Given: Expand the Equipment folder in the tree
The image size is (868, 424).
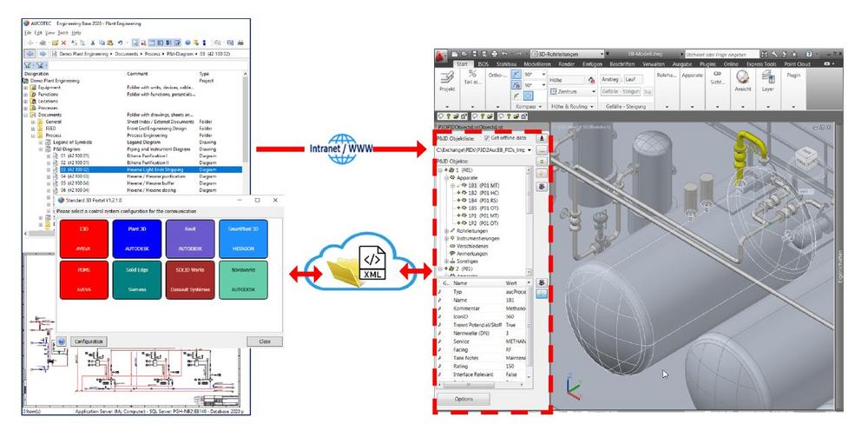Looking at the screenshot, I should pos(25,88).
